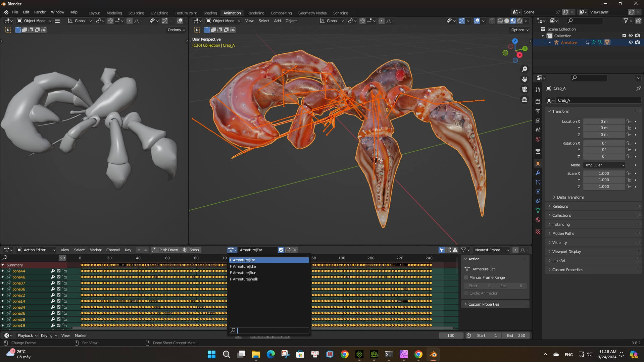Toggle the Action Editor 'only show selected' filter
This screenshot has height=362, width=644.
coord(442,250)
